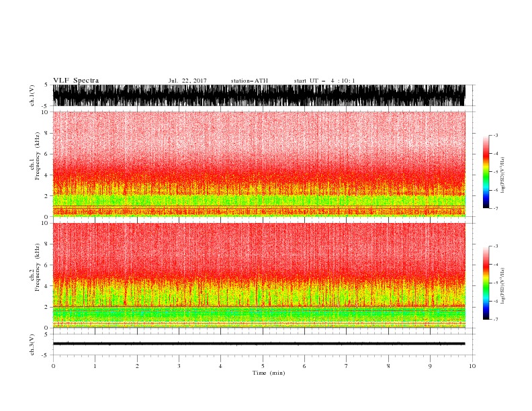Click inside the ch.2 spectrogram plot
Viewport: 532px width, 411px height.
tap(259, 275)
